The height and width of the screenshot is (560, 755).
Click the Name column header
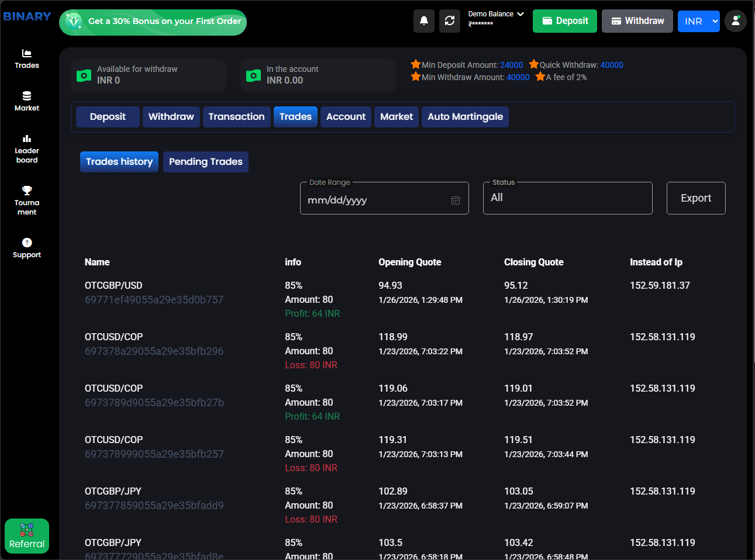point(97,262)
